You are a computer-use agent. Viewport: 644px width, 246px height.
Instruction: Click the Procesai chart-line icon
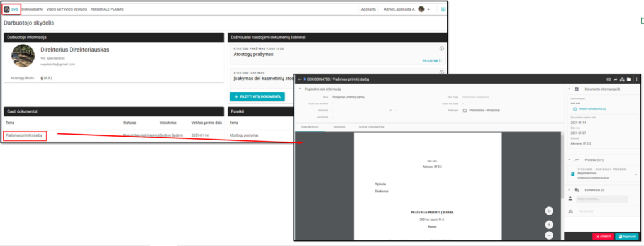pos(577,160)
